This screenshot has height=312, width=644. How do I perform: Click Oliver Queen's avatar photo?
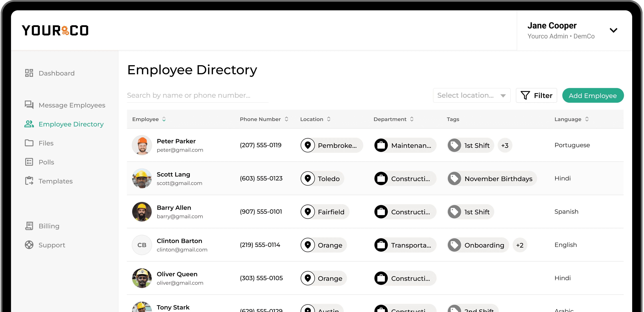click(x=142, y=278)
